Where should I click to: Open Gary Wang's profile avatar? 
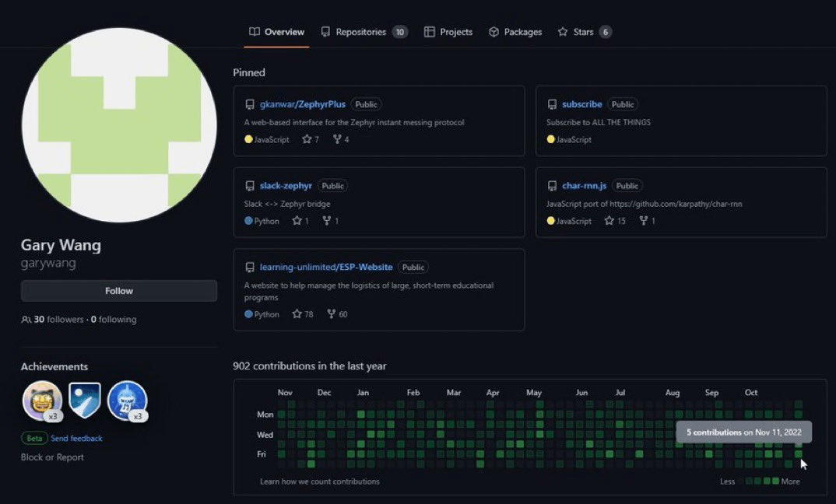click(119, 125)
